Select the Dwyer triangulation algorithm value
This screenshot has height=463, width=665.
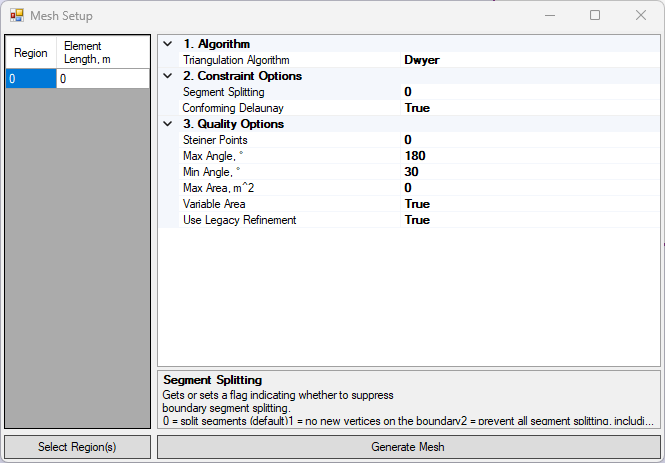click(x=530, y=60)
